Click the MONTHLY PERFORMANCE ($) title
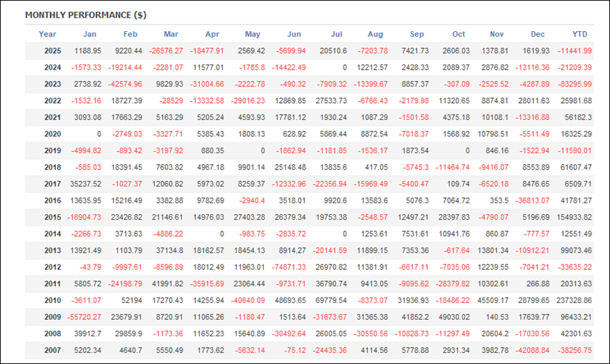Viewport: 610px width, 364px height. coord(85,15)
